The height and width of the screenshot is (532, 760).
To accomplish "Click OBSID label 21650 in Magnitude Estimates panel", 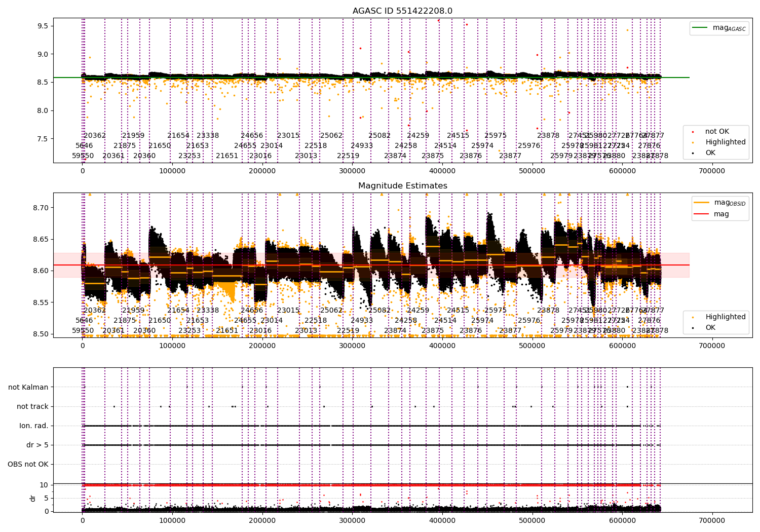I will tap(160, 321).
